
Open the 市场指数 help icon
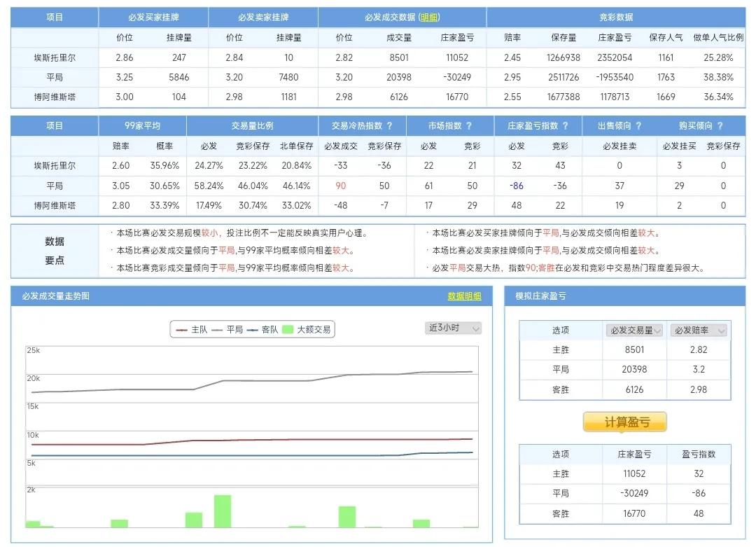tap(469, 125)
